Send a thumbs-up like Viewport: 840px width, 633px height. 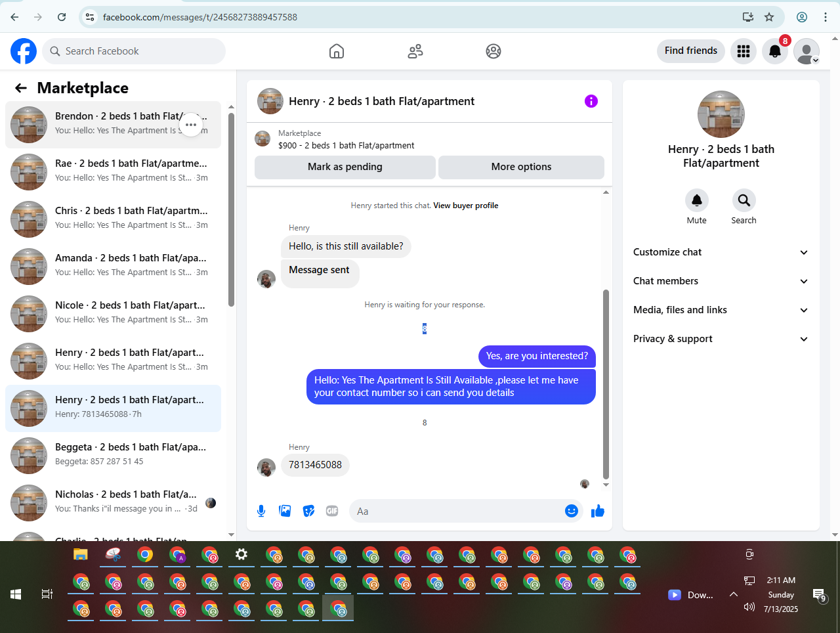[x=598, y=511]
